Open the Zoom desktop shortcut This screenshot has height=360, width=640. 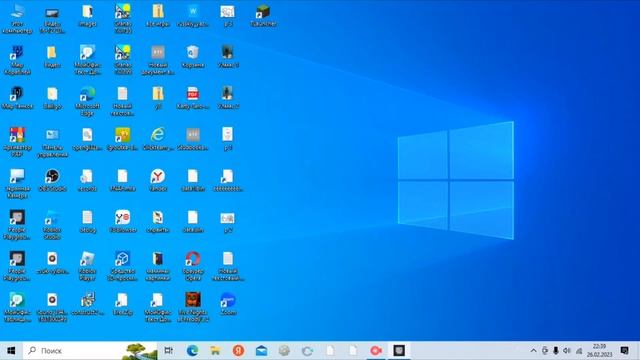228,304
